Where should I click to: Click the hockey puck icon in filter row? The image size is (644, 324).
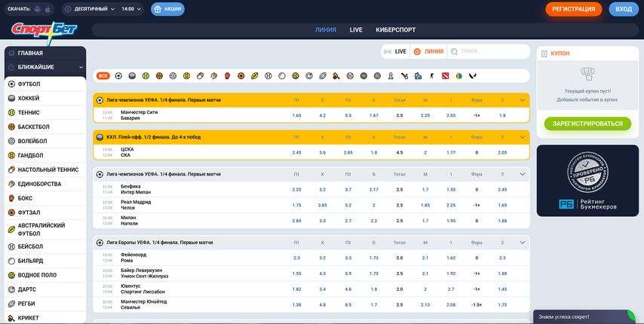[x=132, y=76]
